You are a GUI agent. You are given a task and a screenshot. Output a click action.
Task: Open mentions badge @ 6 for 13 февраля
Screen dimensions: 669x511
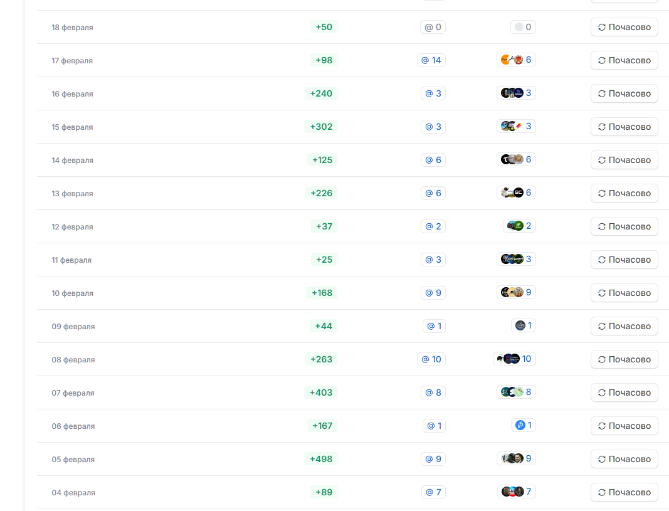pyautogui.click(x=433, y=194)
